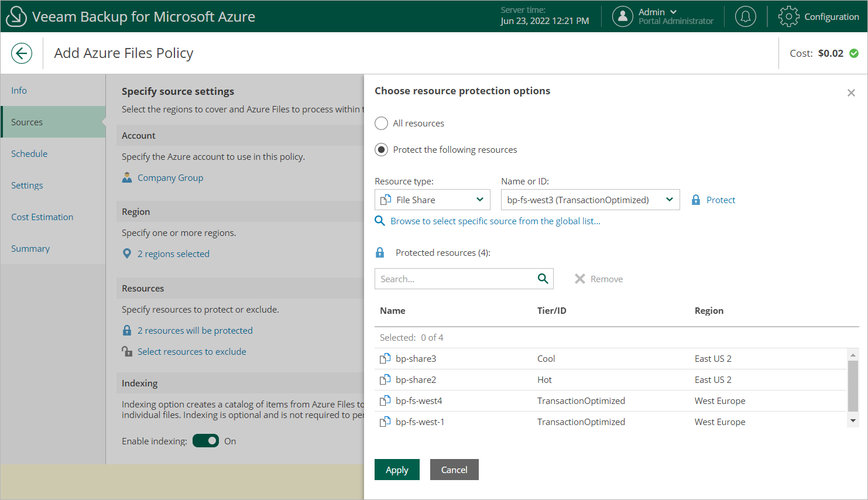Click the Admin user avatar icon

click(622, 16)
